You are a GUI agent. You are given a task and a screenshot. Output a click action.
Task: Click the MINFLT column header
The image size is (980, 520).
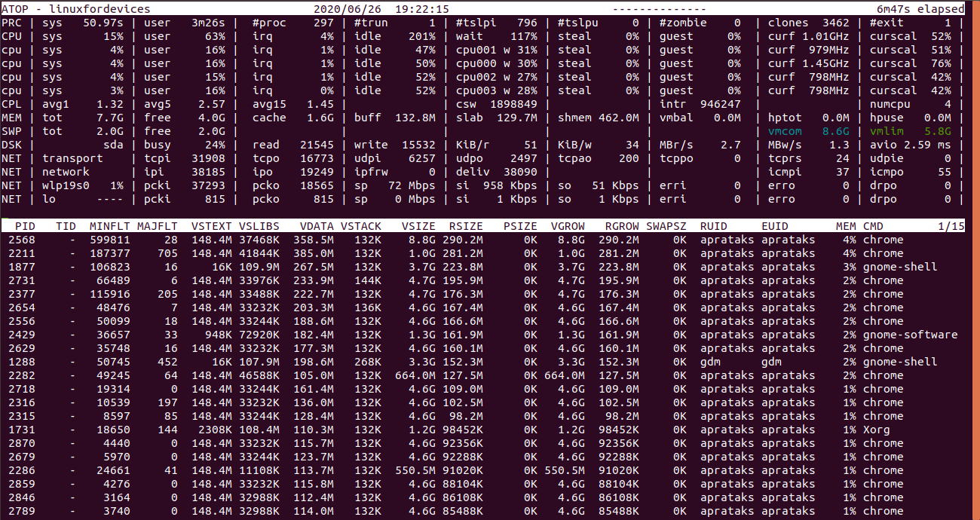coord(109,226)
